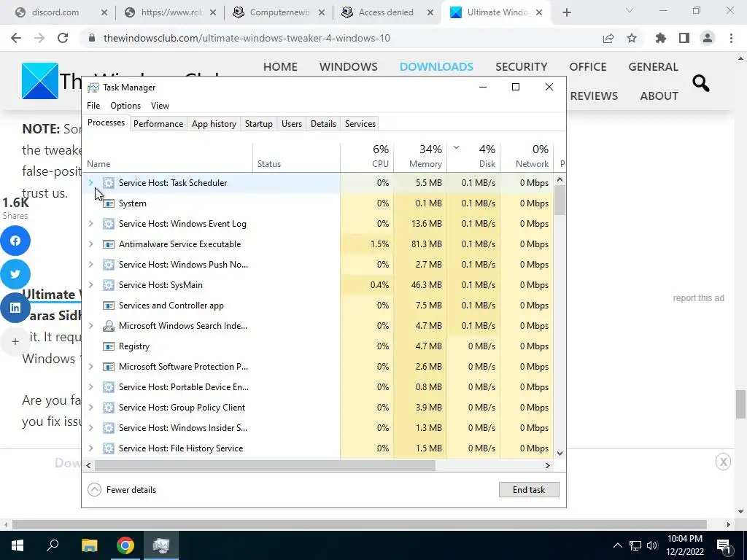Open Chrome side panel icon
Screen dimensions: 747x560
(684, 38)
